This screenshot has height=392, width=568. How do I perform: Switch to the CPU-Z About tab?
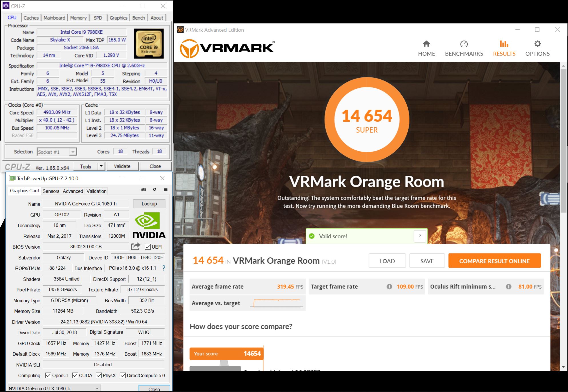(157, 18)
